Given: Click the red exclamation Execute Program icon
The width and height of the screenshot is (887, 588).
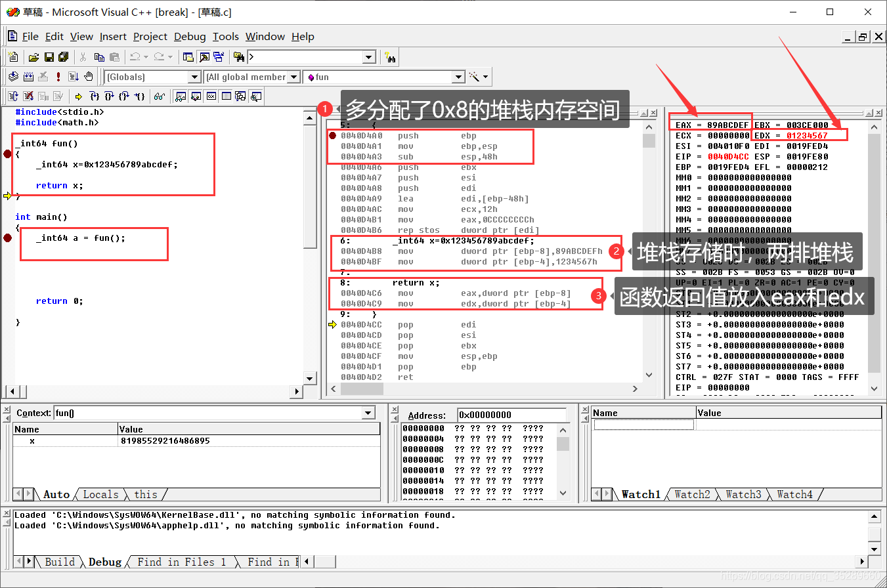Looking at the screenshot, I should (x=58, y=77).
